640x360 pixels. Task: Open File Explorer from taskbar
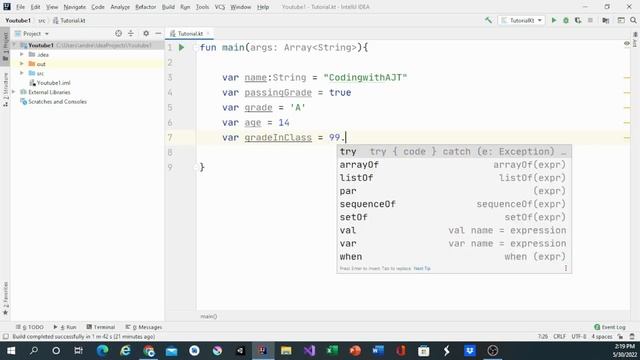(286, 351)
